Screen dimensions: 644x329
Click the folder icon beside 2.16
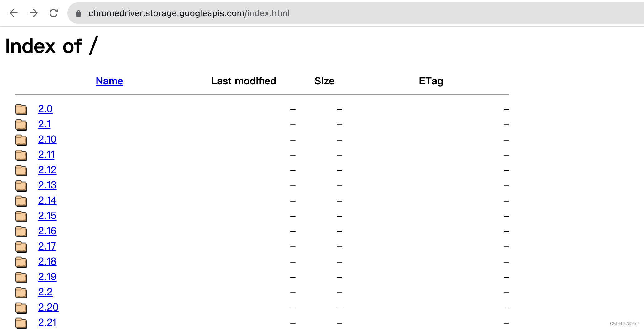(21, 231)
